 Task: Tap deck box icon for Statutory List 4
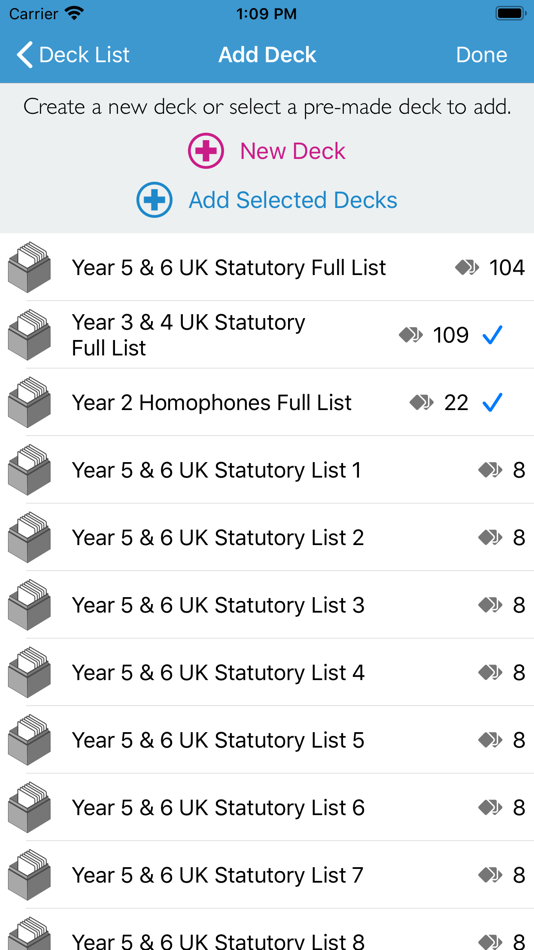point(29,673)
